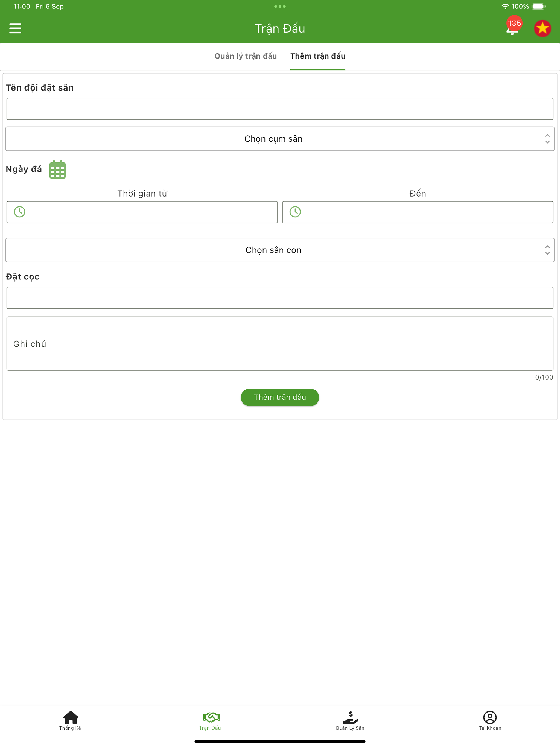Open Tài Khoản account tab
560x747 pixels.
(490, 720)
